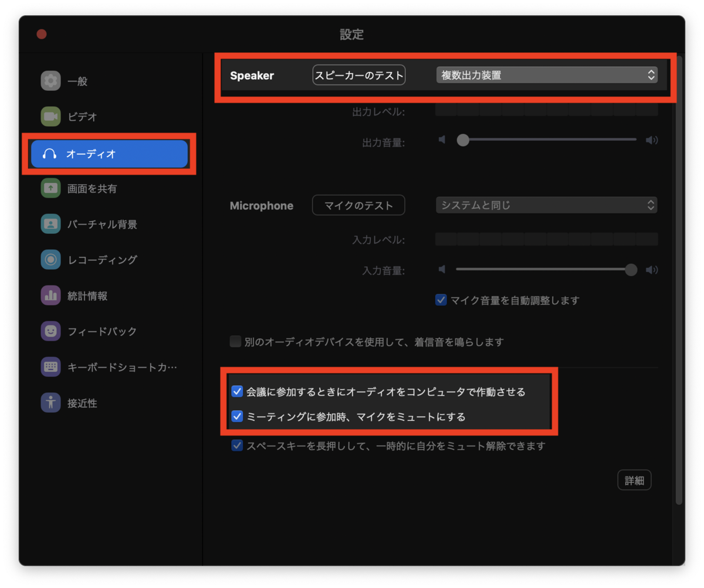Uncheck マイク音量を自動調整します
Viewport: 704px width, 588px height.
pyautogui.click(x=441, y=300)
